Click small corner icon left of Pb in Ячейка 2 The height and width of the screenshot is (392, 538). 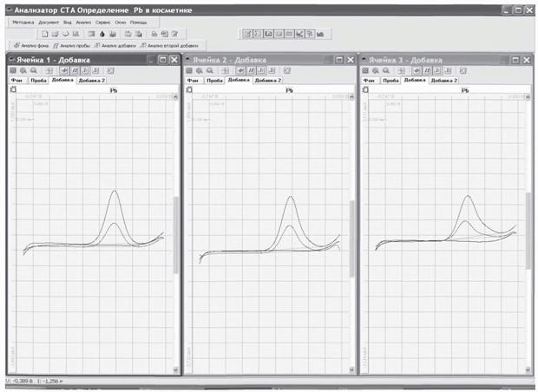pyautogui.click(x=187, y=89)
